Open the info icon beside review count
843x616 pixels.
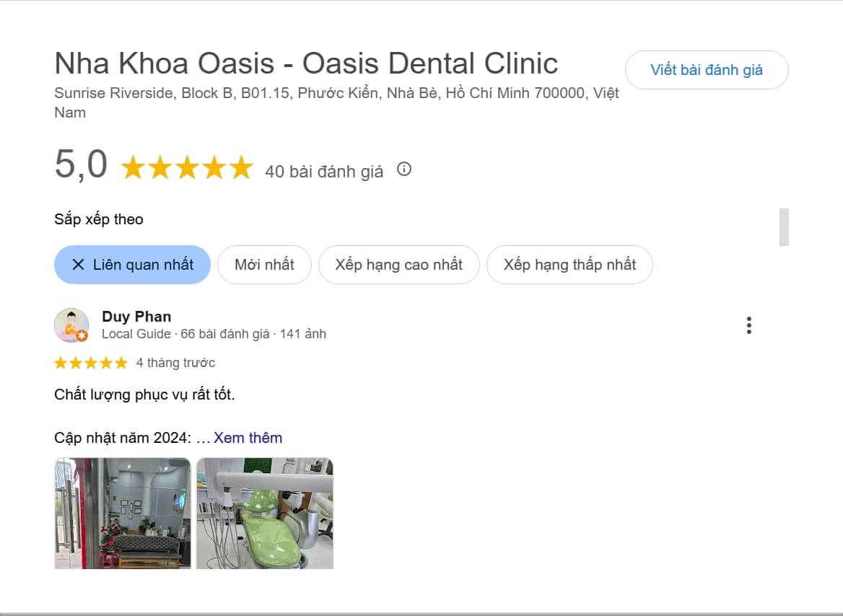tap(404, 170)
